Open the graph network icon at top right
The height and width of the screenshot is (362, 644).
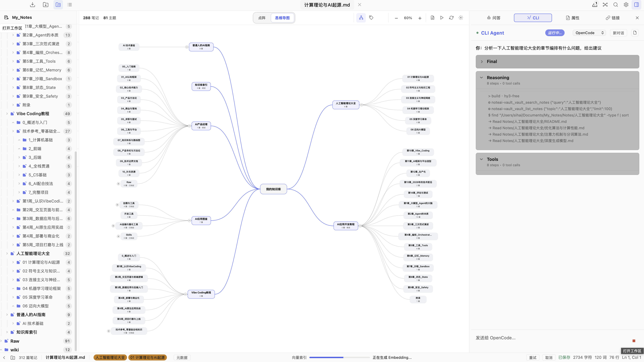point(605,5)
